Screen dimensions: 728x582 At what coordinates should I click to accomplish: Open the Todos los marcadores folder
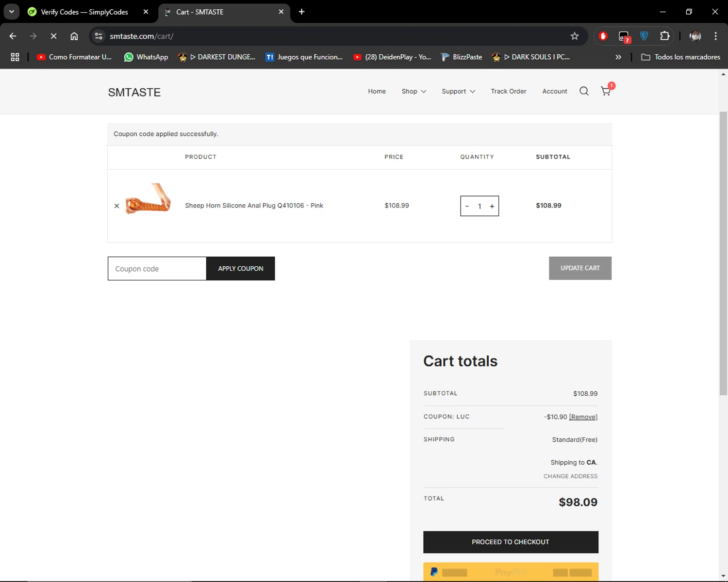680,57
